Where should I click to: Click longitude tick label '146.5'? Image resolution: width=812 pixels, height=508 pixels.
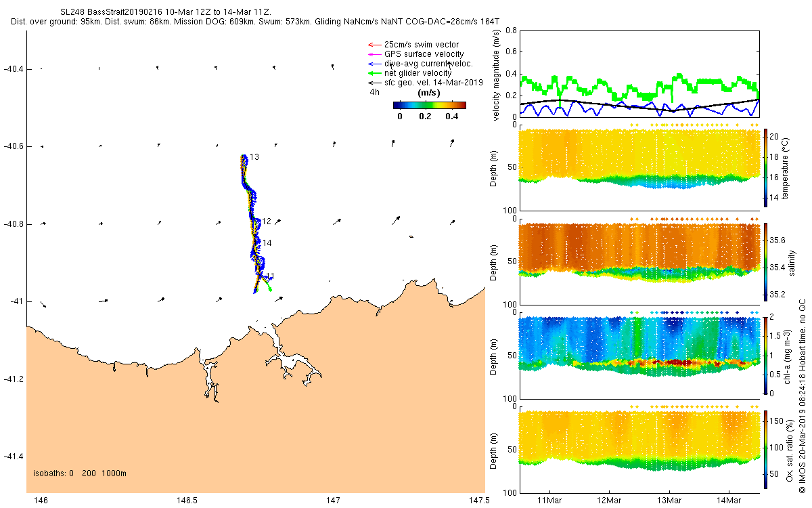click(187, 501)
